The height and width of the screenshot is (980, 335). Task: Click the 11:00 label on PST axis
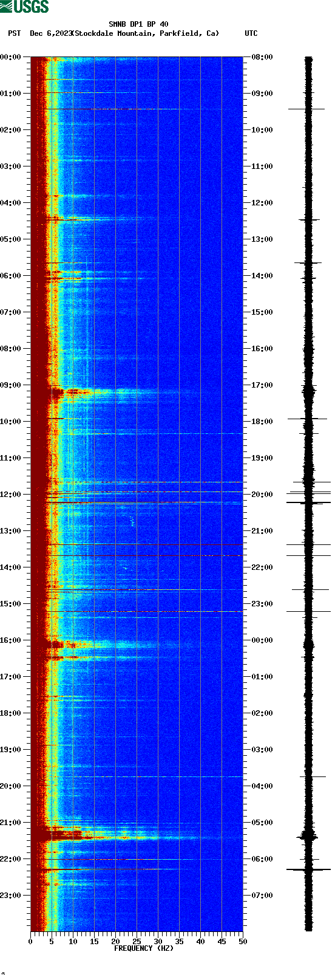pos(11,458)
